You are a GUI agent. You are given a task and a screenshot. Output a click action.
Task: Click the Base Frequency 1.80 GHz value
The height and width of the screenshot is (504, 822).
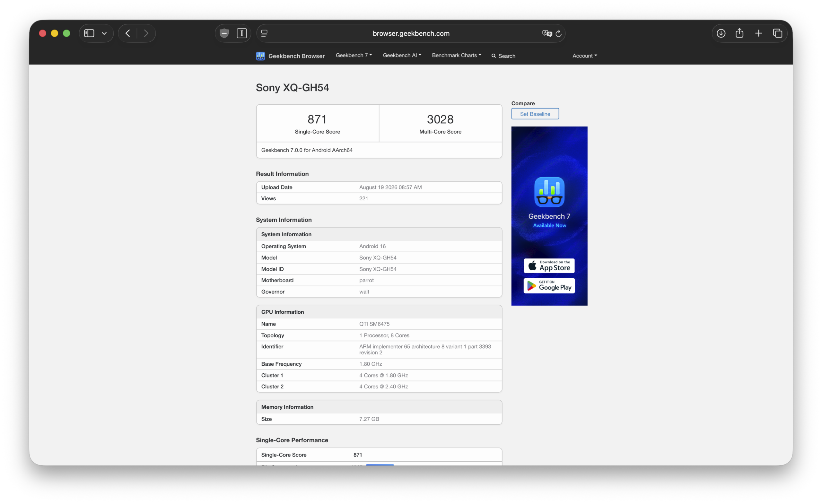pyautogui.click(x=371, y=364)
